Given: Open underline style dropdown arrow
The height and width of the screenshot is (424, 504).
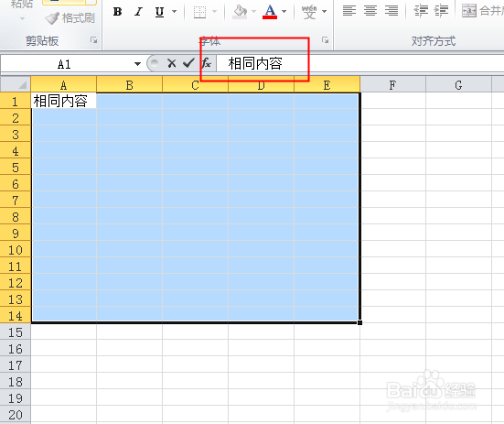Looking at the screenshot, I should click(174, 12).
